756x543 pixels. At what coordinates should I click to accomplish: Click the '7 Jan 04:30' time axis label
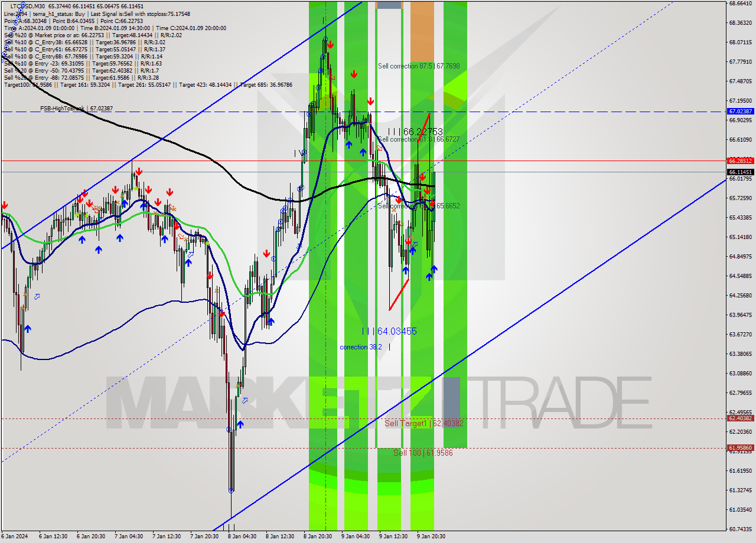128,537
